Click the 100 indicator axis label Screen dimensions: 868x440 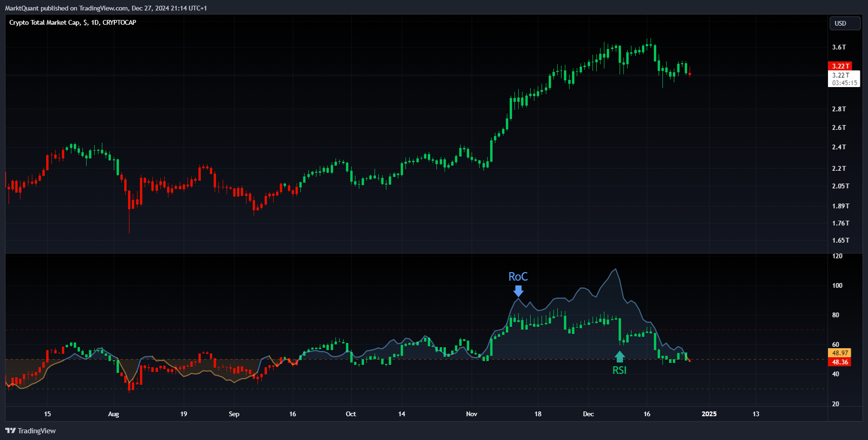tap(837, 285)
